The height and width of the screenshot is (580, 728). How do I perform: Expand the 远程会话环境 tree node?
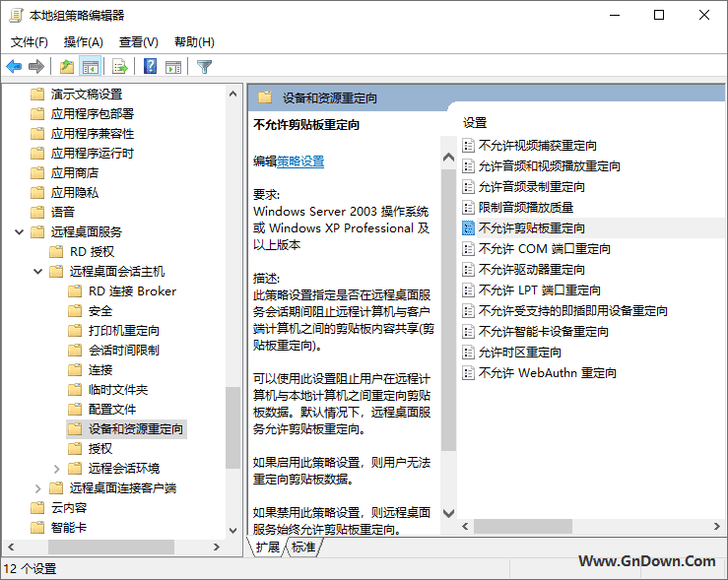[56, 469]
